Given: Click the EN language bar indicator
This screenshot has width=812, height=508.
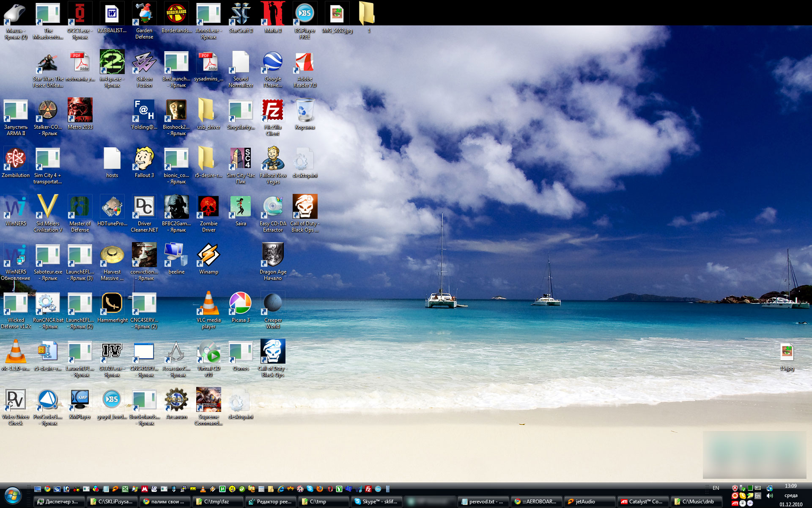Looking at the screenshot, I should 716,488.
